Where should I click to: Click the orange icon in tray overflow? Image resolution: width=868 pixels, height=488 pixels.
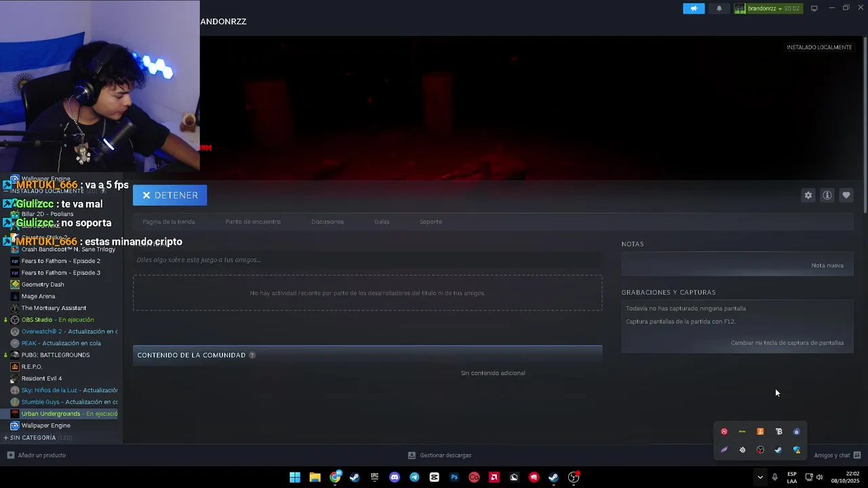(760, 432)
